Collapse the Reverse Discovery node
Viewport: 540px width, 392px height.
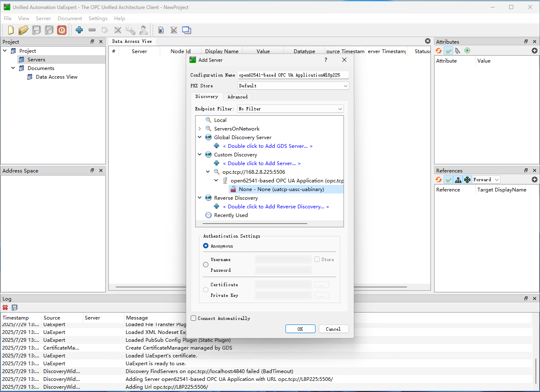tap(200, 198)
